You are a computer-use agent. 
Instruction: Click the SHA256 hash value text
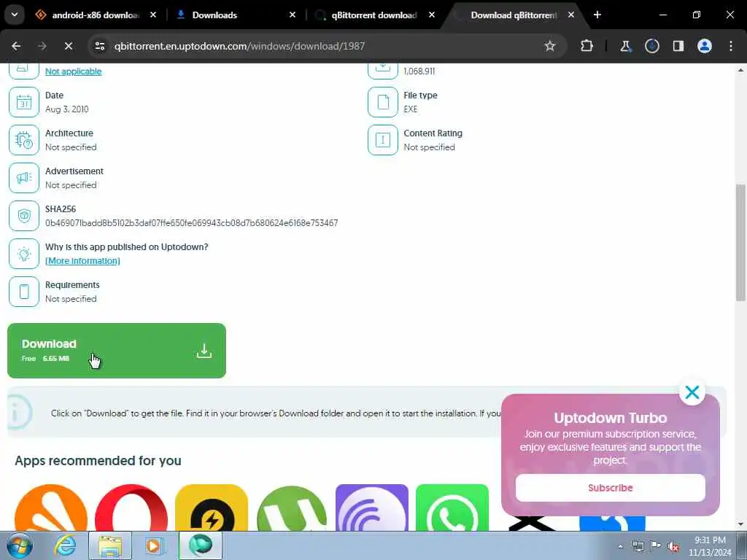click(192, 223)
